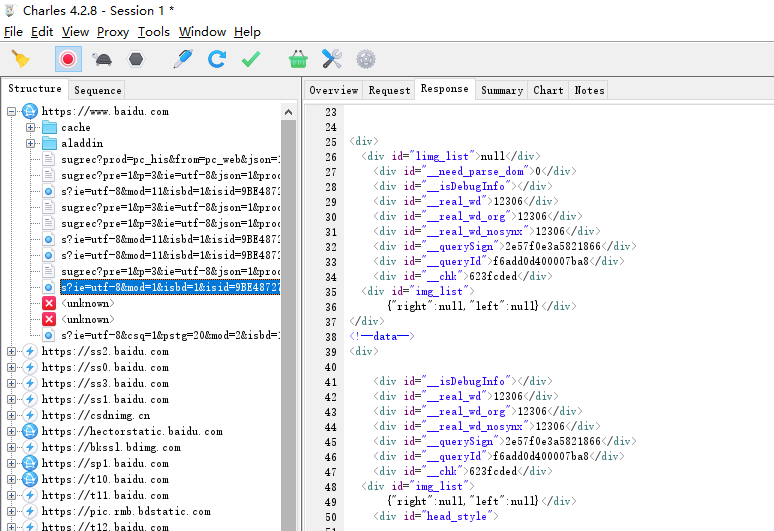Expand the aladdin folder
Screen dimensions: 774x531
(x=31, y=144)
